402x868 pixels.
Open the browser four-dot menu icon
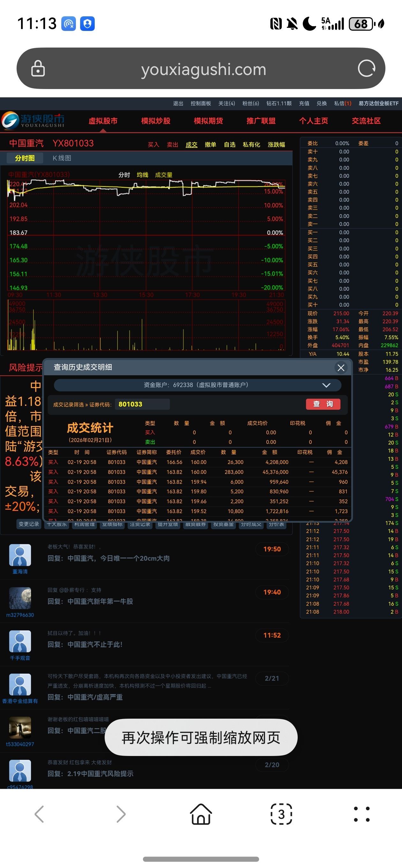pos(361,814)
